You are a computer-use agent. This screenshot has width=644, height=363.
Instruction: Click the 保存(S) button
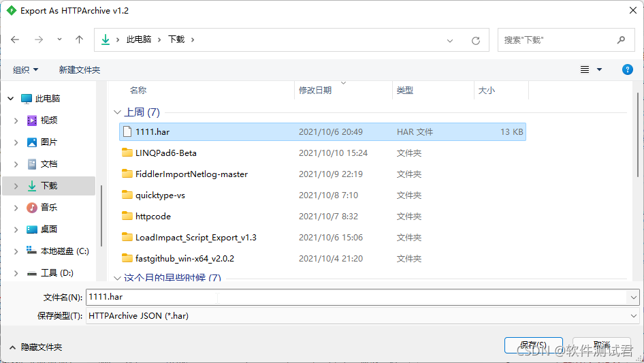[534, 345]
